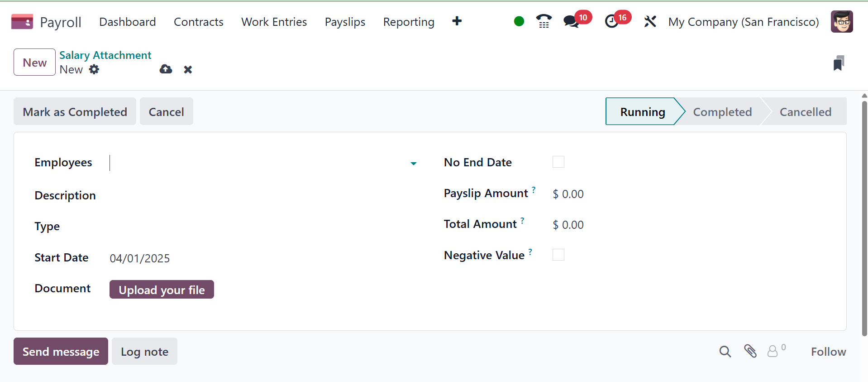Open the company switcher dropdown

744,22
